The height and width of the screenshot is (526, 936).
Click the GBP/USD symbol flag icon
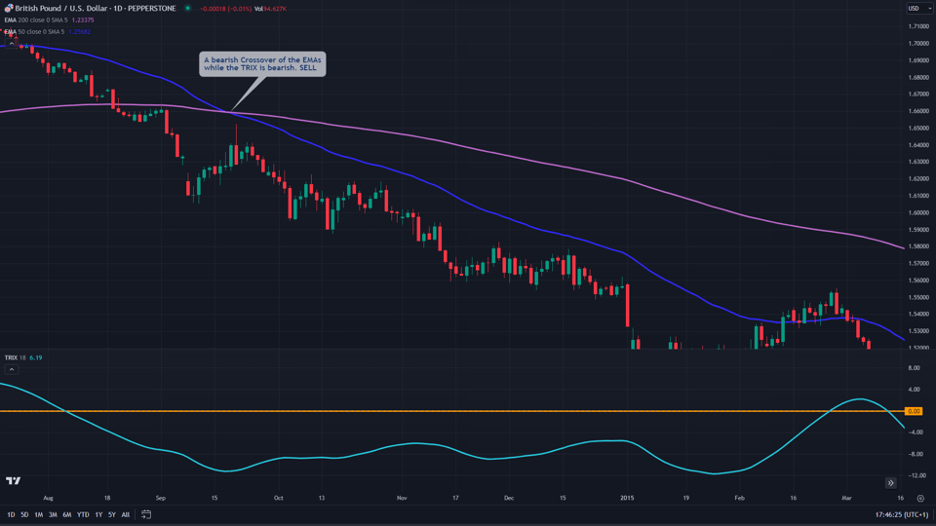point(8,8)
